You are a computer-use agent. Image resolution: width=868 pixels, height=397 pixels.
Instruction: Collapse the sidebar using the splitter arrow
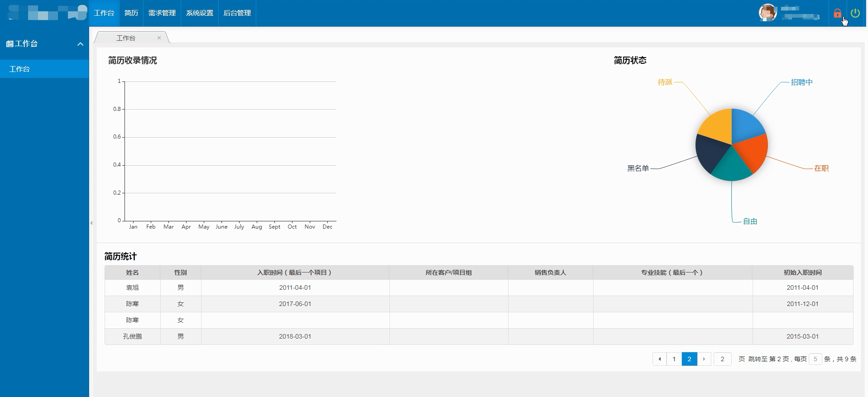click(91, 223)
